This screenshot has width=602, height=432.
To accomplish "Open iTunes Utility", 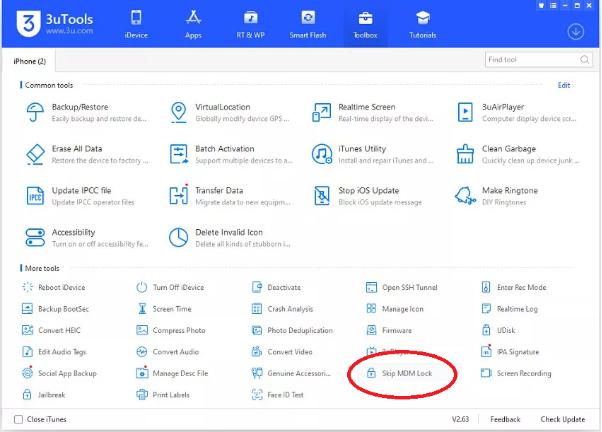I will (x=373, y=154).
